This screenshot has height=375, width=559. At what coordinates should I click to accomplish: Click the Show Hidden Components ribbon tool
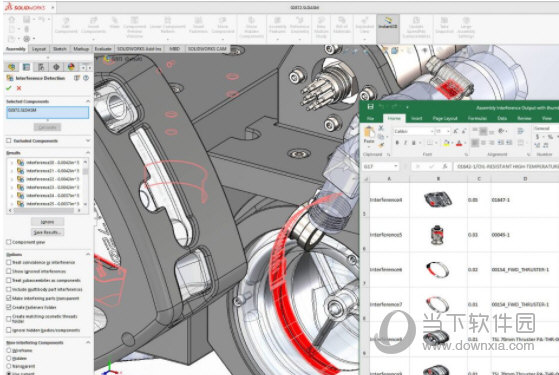251,27
